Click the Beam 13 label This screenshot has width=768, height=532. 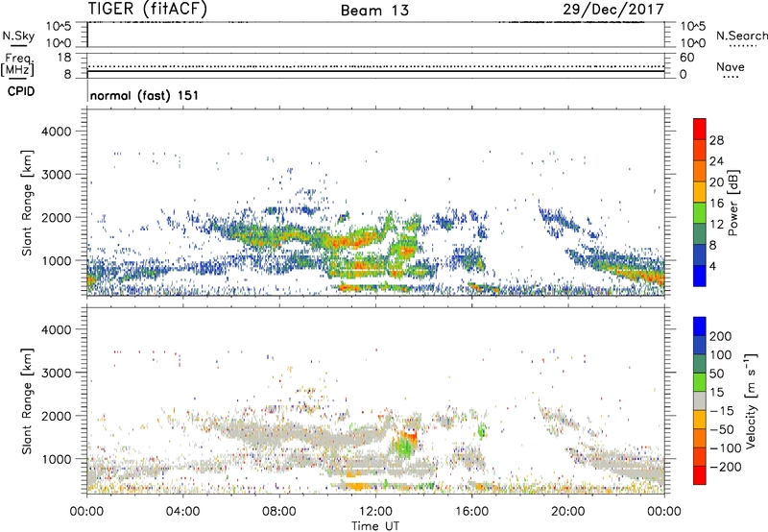click(374, 11)
